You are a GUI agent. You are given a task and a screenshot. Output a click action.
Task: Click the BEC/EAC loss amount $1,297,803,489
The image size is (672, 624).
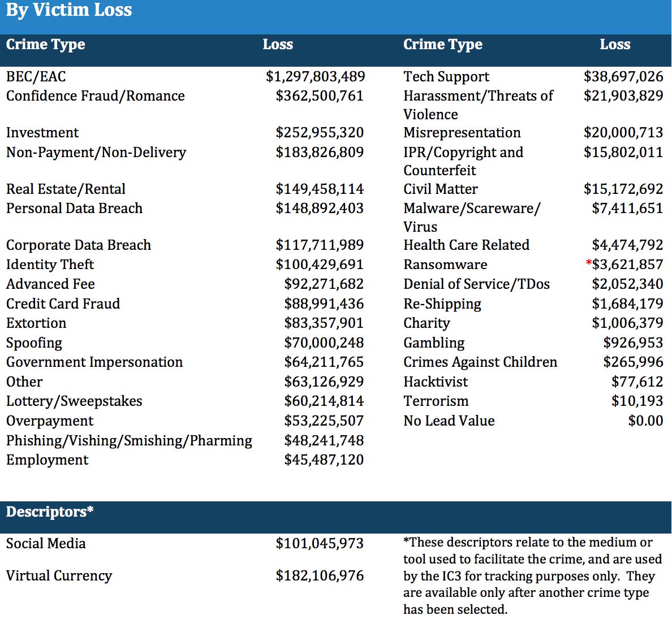pos(315,76)
